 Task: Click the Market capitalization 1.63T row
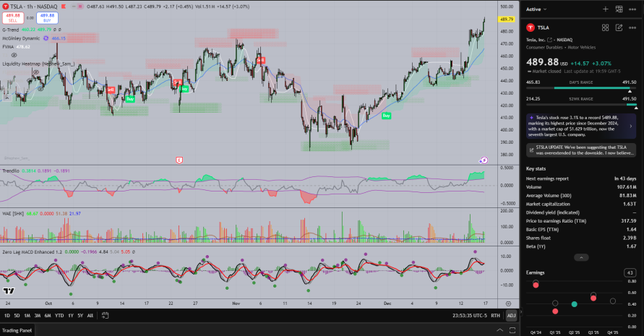click(581, 204)
